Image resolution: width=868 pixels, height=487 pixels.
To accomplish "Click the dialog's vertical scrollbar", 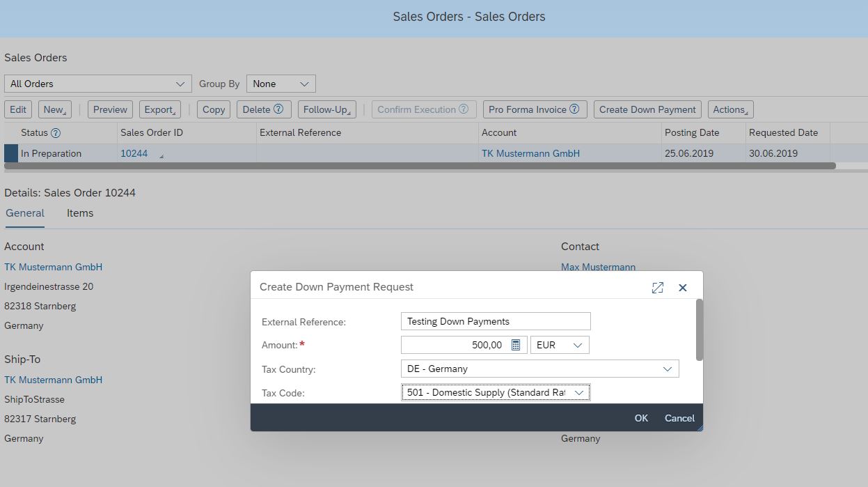I will pyautogui.click(x=700, y=330).
